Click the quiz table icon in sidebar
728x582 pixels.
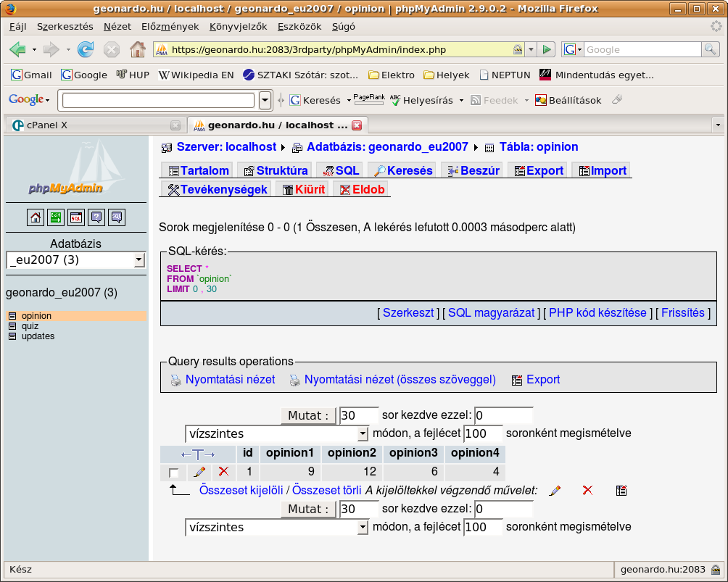12,326
